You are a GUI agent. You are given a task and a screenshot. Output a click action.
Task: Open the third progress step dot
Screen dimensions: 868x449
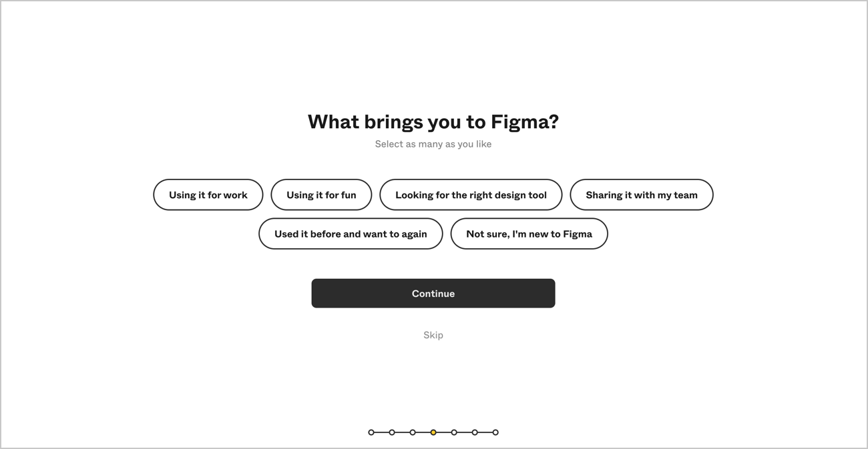click(413, 432)
